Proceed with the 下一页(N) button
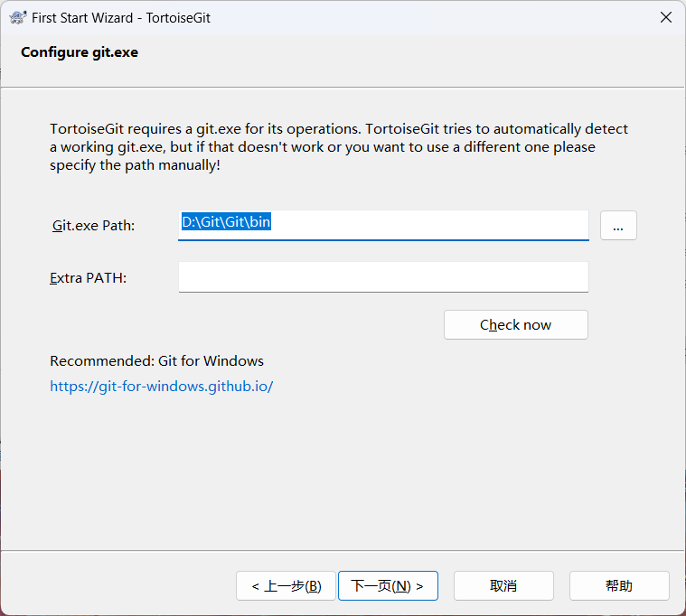Screen dimensions: 686x616 tap(388, 586)
